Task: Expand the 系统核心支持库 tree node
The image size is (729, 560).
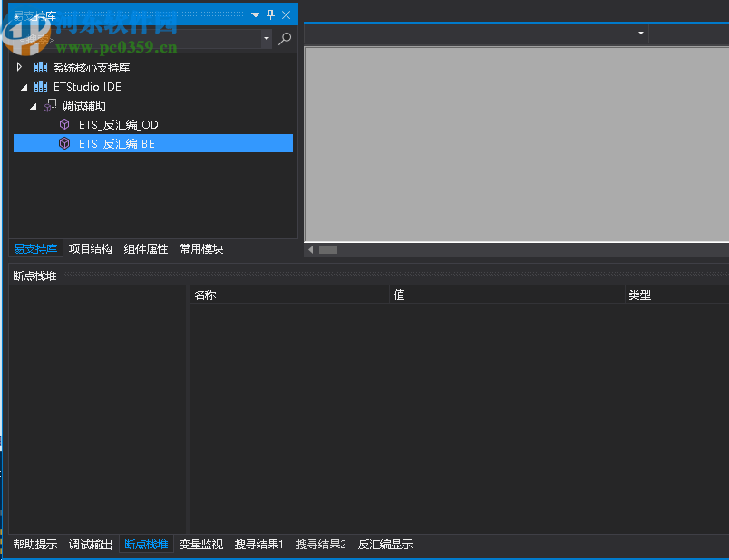Action: (x=18, y=66)
